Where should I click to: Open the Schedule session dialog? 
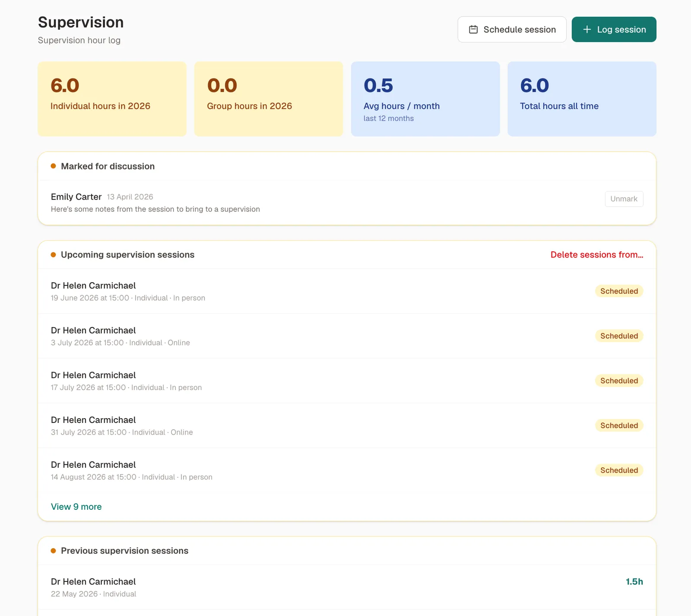click(x=512, y=29)
